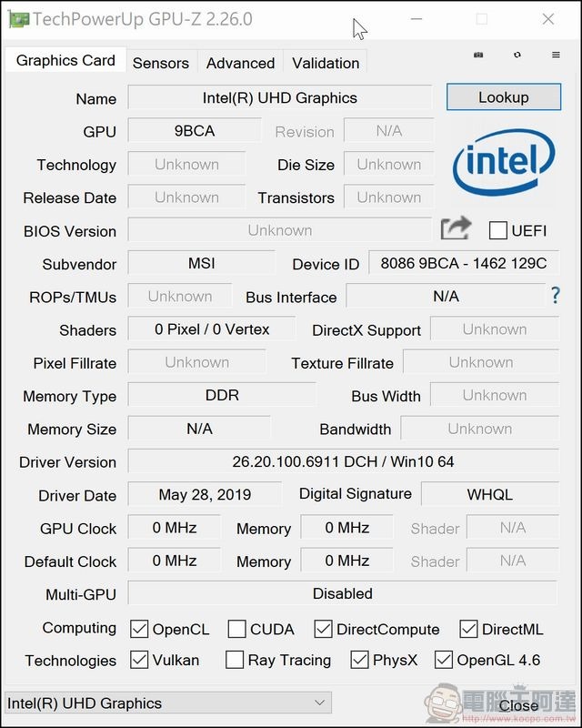
Task: Open the Advanced tab
Action: (240, 63)
